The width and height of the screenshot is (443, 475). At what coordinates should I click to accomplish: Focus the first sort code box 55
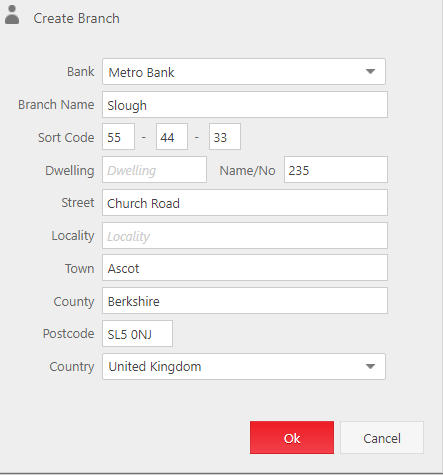119,137
